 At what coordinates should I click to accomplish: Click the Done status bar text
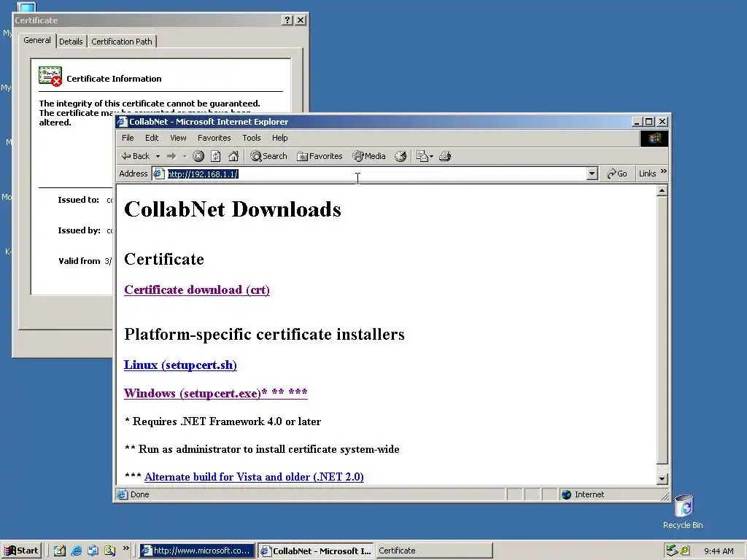point(139,495)
